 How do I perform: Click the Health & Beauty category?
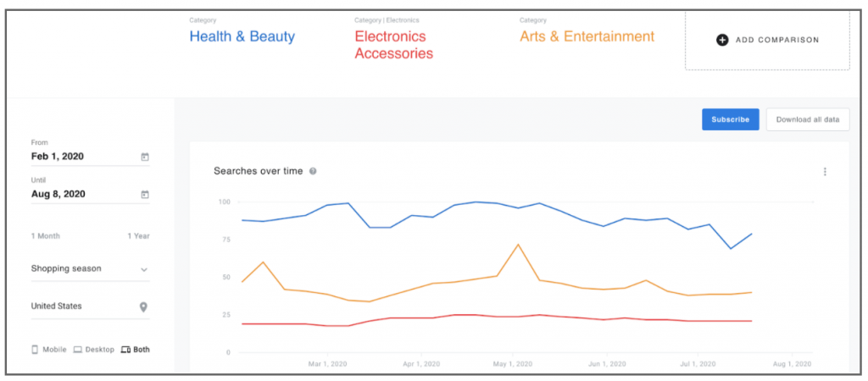[x=242, y=36]
